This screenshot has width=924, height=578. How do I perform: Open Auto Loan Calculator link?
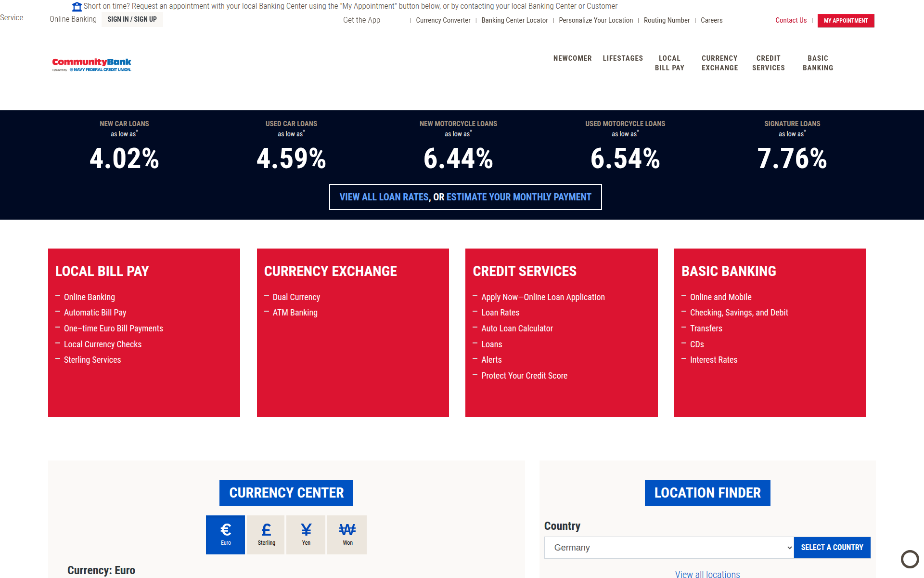(517, 328)
